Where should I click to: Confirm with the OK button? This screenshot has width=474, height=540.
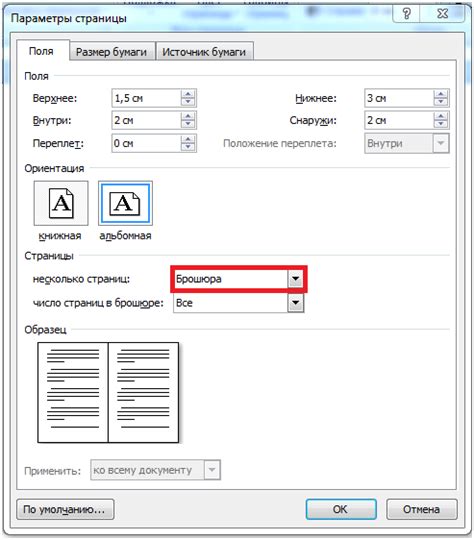341,509
